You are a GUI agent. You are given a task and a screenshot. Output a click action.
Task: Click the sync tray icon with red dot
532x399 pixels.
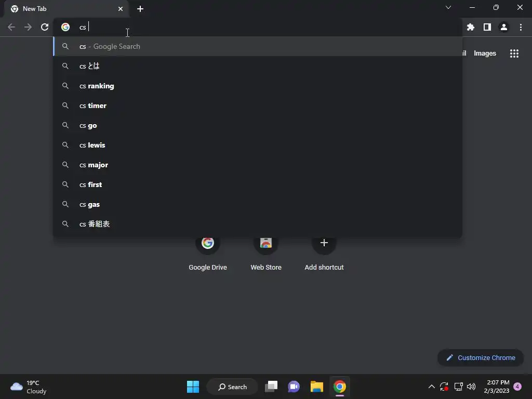444,387
